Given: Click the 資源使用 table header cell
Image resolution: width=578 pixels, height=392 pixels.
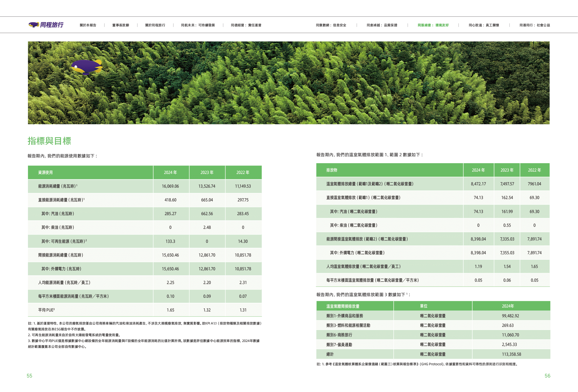Looking at the screenshot, I should [x=45, y=172].
